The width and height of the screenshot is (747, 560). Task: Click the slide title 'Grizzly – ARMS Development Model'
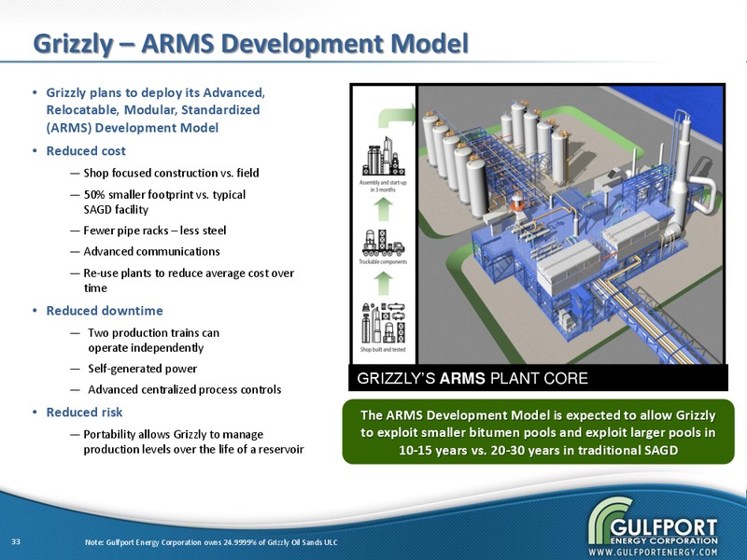coord(251,44)
